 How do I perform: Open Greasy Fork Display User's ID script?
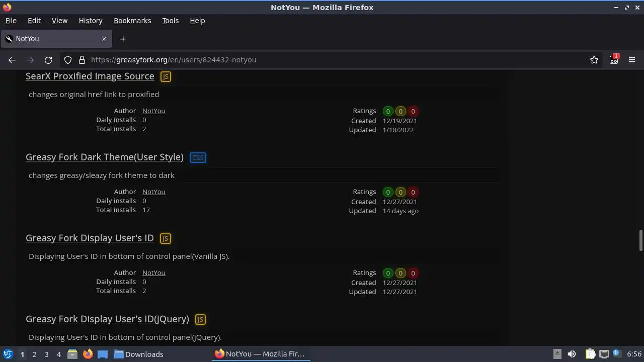point(90,238)
